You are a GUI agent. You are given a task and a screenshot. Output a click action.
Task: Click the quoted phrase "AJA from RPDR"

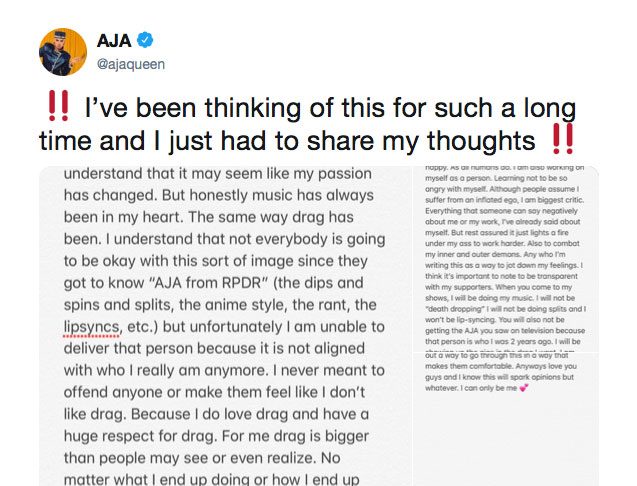coord(207,283)
